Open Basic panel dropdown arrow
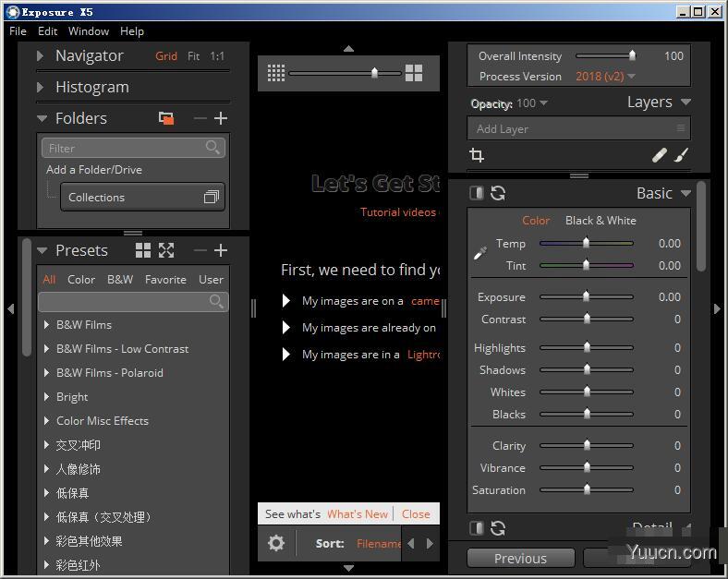Viewport: 728px width, 579px height. 686,193
